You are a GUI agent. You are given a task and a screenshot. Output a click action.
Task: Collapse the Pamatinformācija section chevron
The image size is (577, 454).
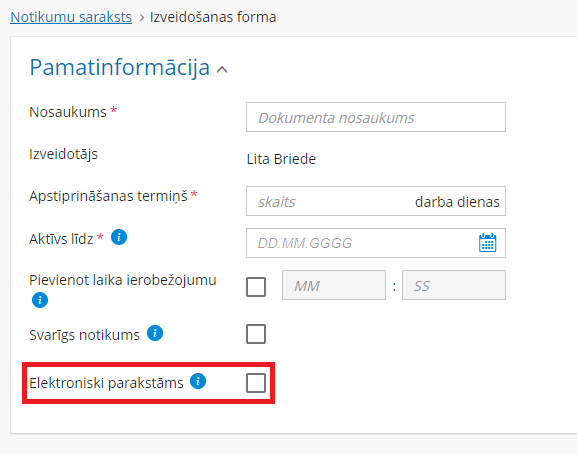(222, 69)
